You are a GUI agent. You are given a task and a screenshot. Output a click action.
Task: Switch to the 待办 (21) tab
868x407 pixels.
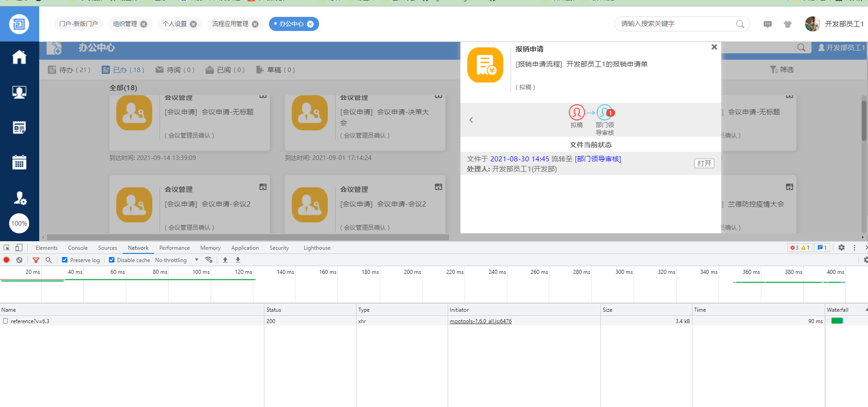pos(69,70)
